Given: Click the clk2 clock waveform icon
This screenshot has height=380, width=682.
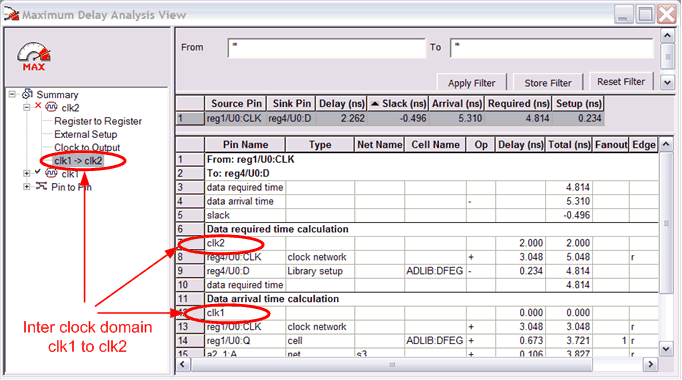Looking at the screenshot, I should coord(51,107).
